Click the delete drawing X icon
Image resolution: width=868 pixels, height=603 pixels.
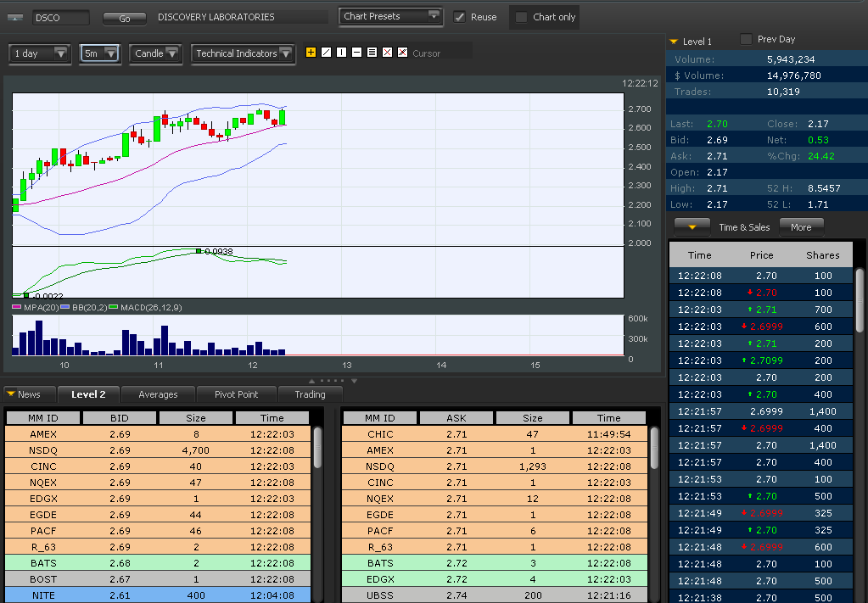[387, 53]
